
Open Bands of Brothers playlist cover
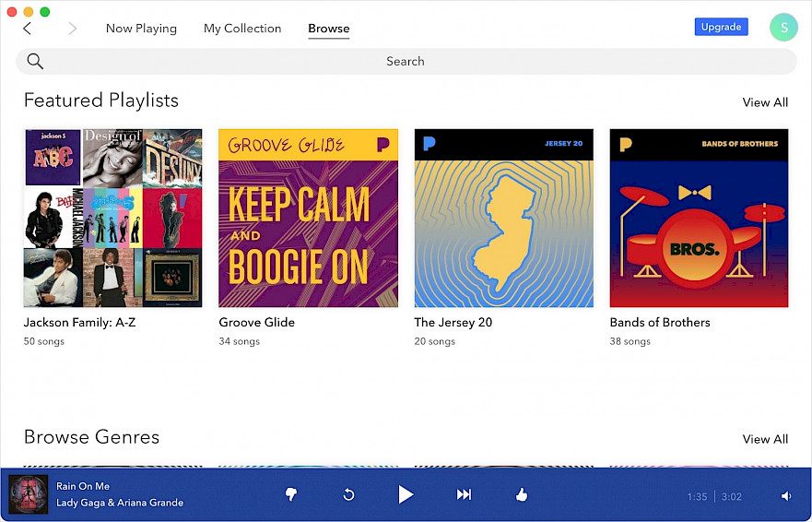(700, 219)
